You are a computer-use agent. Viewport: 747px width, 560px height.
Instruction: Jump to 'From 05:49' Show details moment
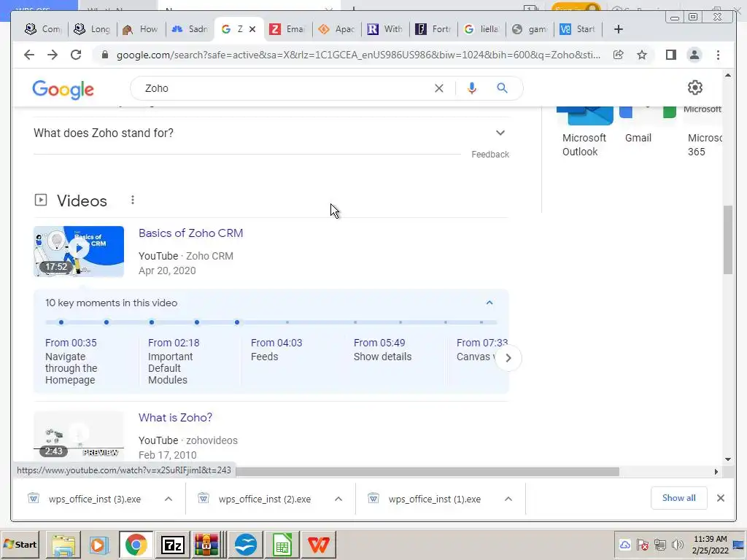coord(379,343)
